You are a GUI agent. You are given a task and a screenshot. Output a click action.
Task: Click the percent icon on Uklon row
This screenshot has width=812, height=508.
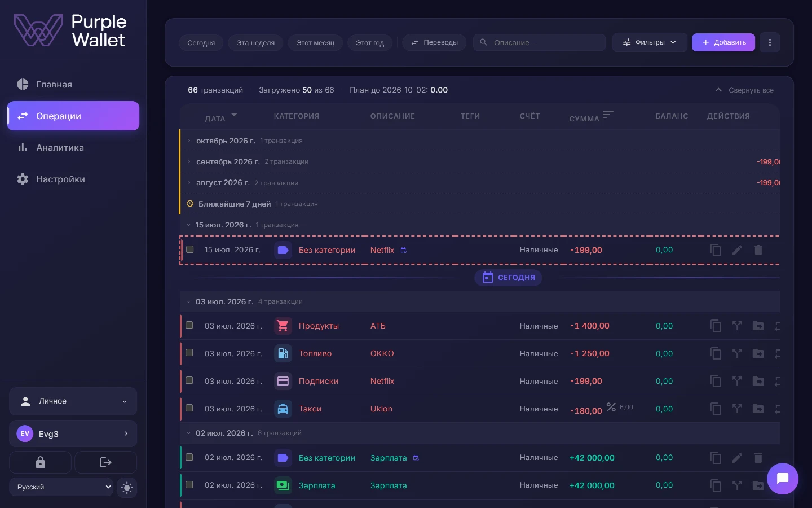[x=611, y=407]
